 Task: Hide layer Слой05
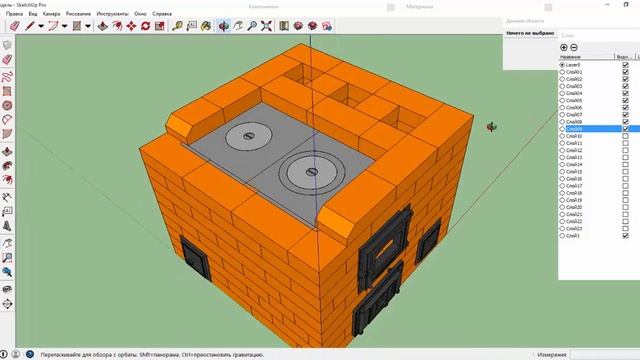[x=625, y=100]
